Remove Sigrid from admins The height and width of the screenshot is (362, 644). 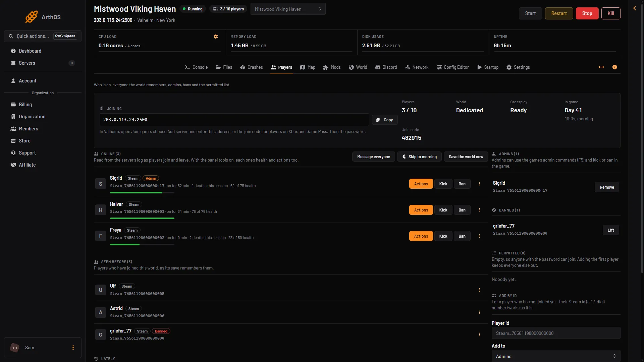point(607,187)
